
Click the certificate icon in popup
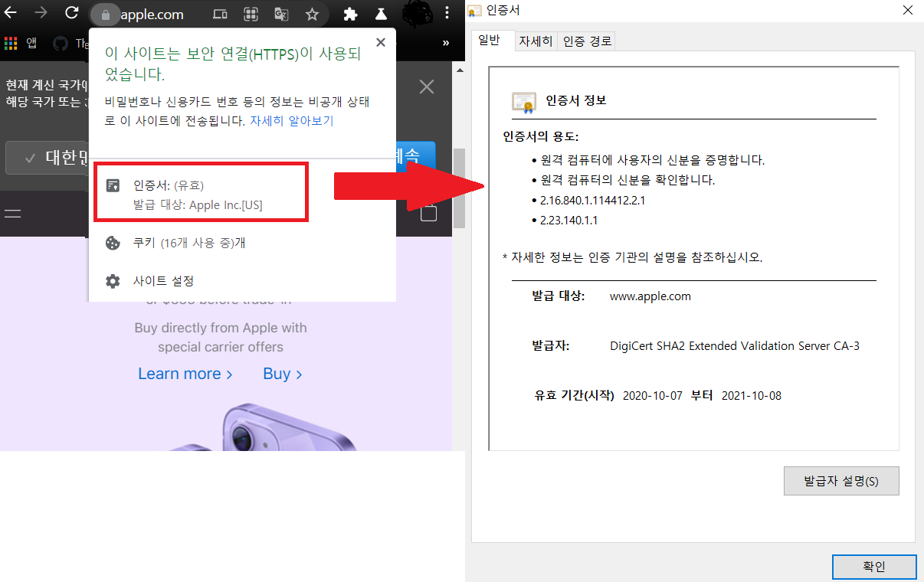tap(113, 185)
